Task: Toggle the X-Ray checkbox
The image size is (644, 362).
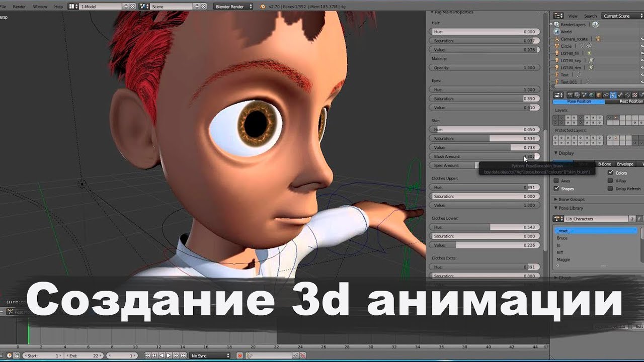Action: [610, 180]
